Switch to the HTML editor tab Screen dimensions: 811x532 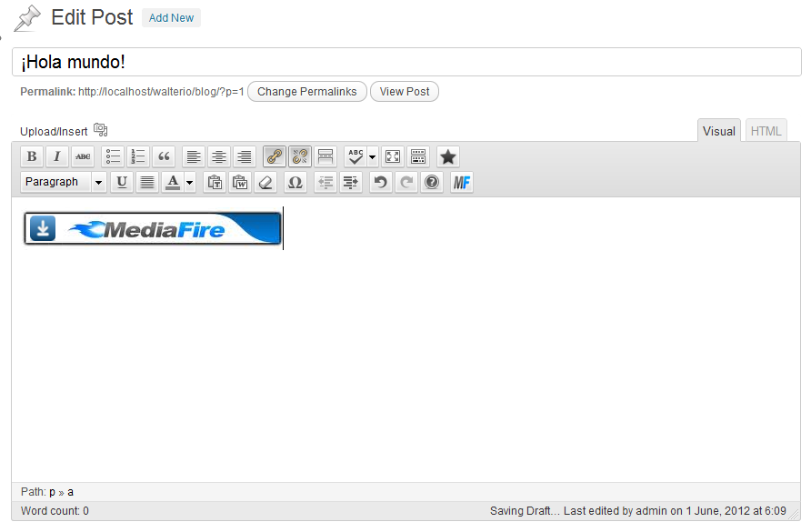(x=766, y=131)
